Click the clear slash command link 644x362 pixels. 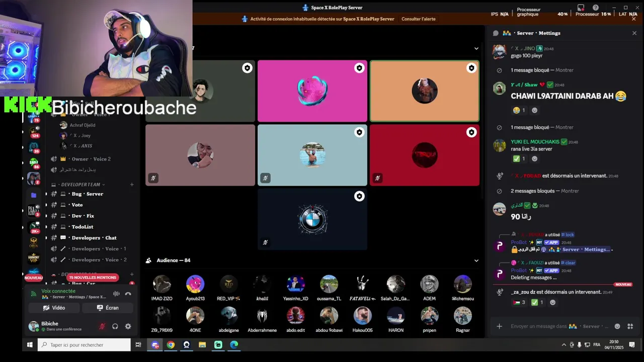pos(568,263)
